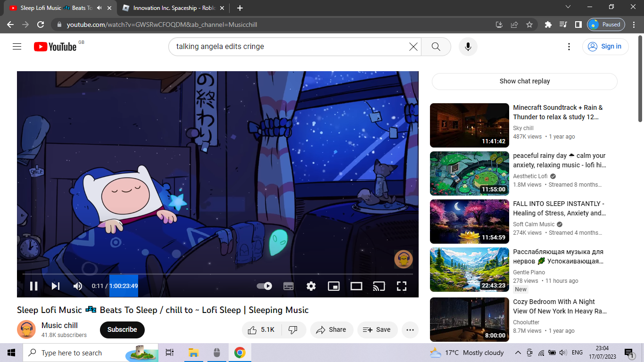Open tab search dropdown chevron
Screen dimensions: 644x362
click(568, 7)
